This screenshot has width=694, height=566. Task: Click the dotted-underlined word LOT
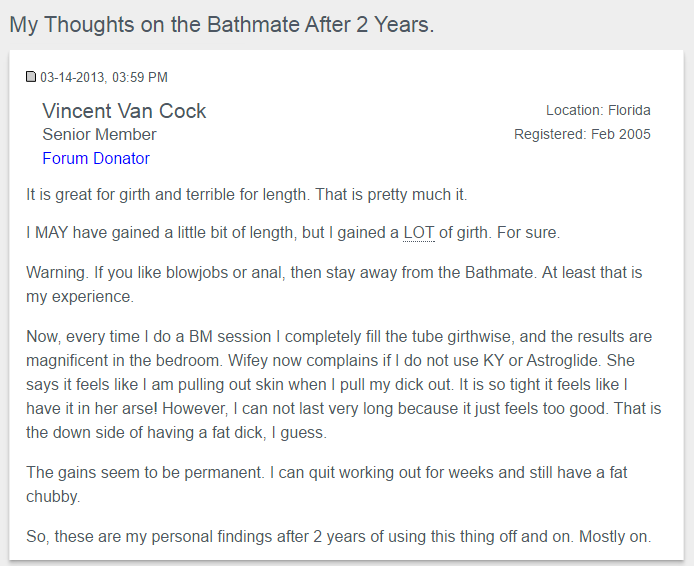[x=419, y=233]
